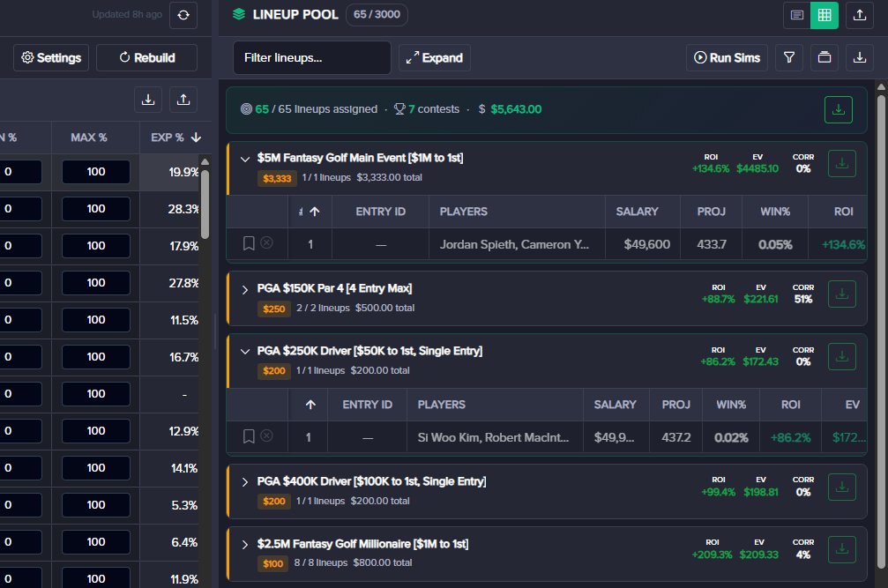This screenshot has width=888, height=588.
Task: Download lineups for $5M Fantasy Golf Main Event
Action: click(x=841, y=164)
